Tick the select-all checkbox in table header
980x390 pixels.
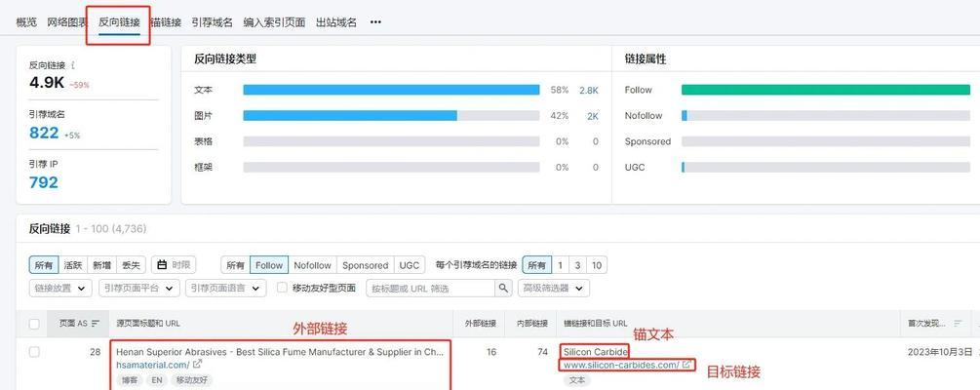pyautogui.click(x=34, y=324)
